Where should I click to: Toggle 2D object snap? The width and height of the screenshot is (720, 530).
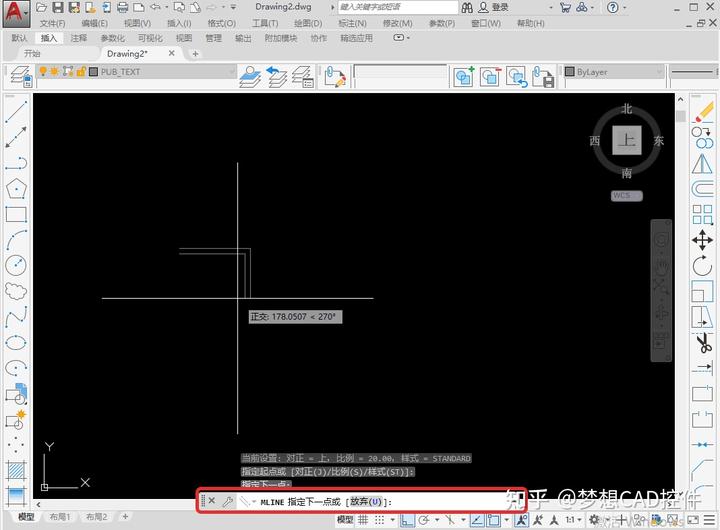[x=494, y=520]
